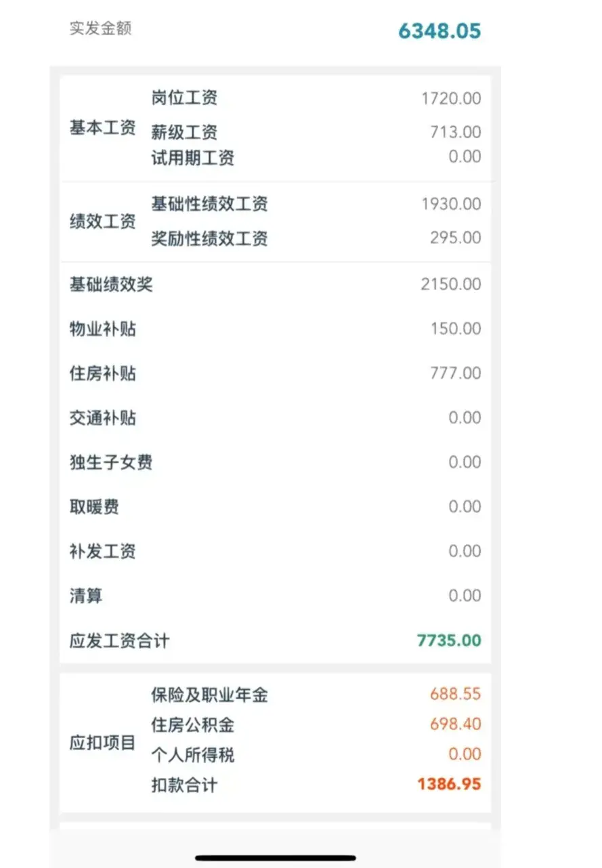Tap the 住房公积金 amount 698.40
602x868 pixels.
(x=456, y=724)
